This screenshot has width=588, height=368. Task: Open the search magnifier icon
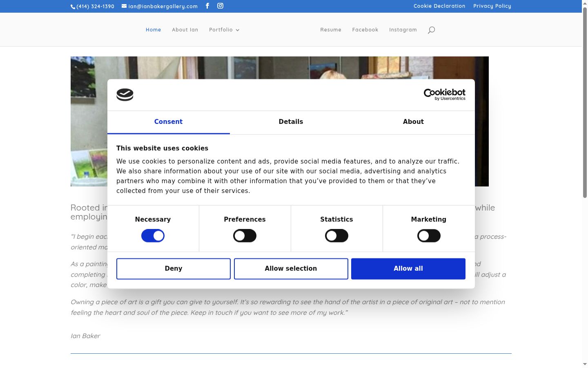[x=431, y=30]
